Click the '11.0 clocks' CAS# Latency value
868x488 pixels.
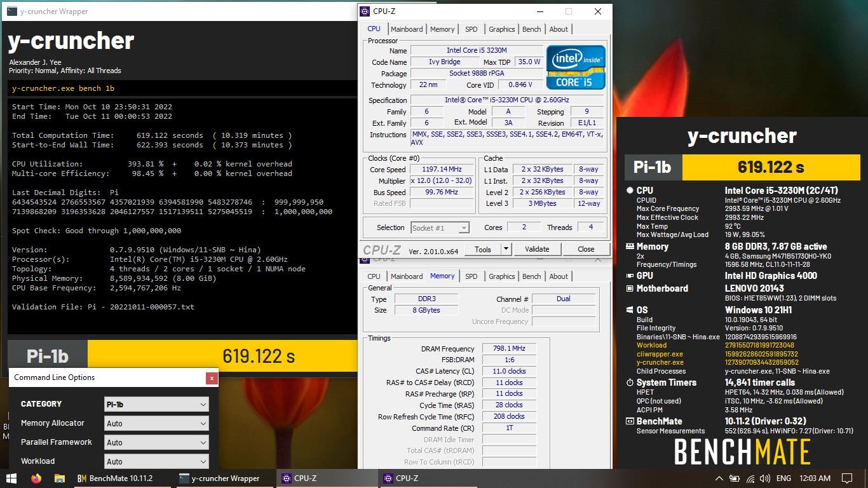pos(509,371)
